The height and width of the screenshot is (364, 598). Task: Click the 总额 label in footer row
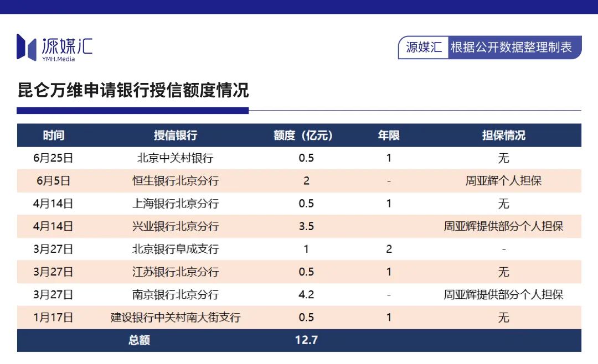[x=139, y=340]
